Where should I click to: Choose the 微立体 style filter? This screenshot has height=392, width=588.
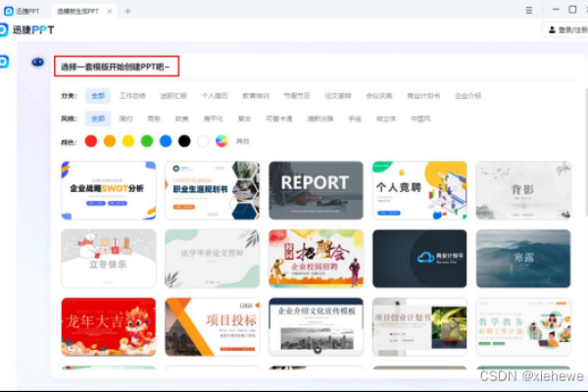[386, 119]
